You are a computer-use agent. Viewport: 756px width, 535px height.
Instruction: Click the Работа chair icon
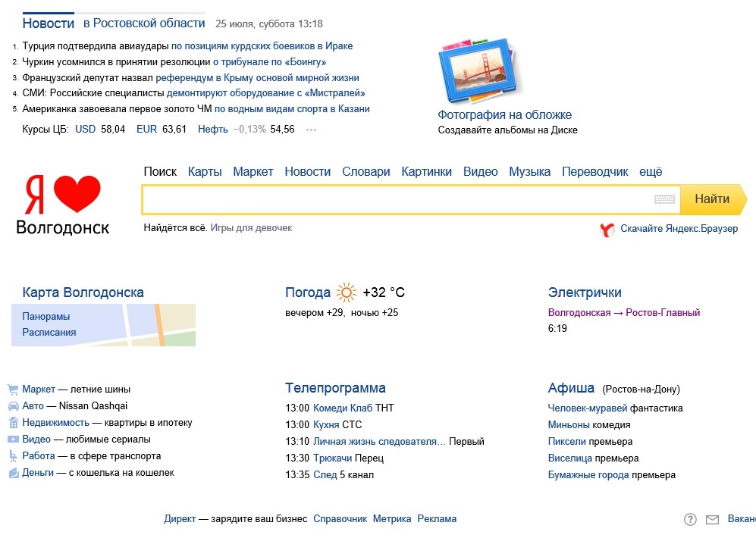(13, 456)
